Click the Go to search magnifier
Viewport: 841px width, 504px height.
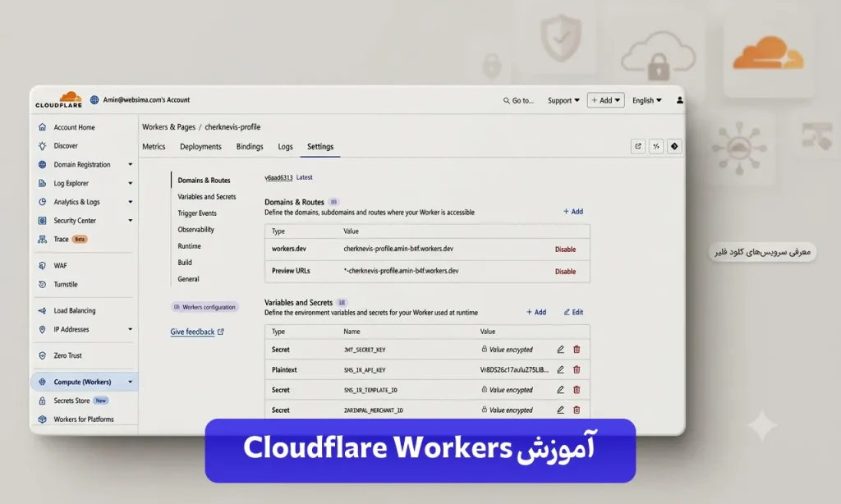506,100
